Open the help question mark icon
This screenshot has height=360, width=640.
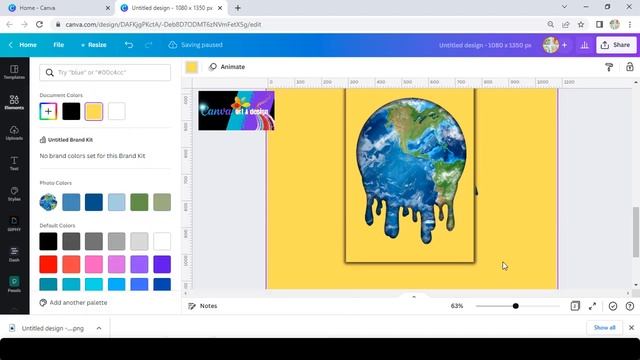630,306
